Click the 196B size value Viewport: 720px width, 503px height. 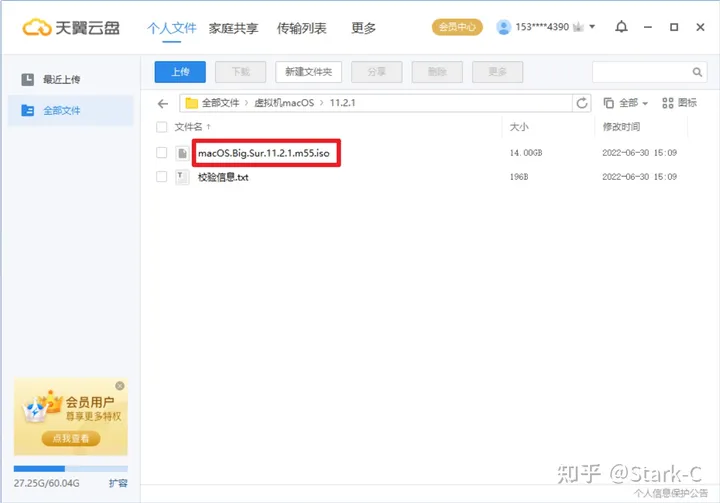coord(519,176)
